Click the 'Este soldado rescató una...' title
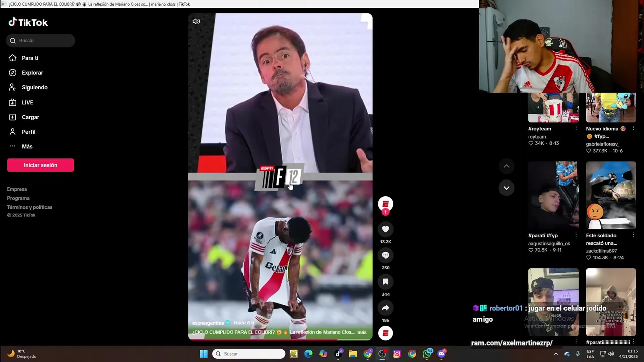Screen dimensions: 644x362 [x=601, y=239]
